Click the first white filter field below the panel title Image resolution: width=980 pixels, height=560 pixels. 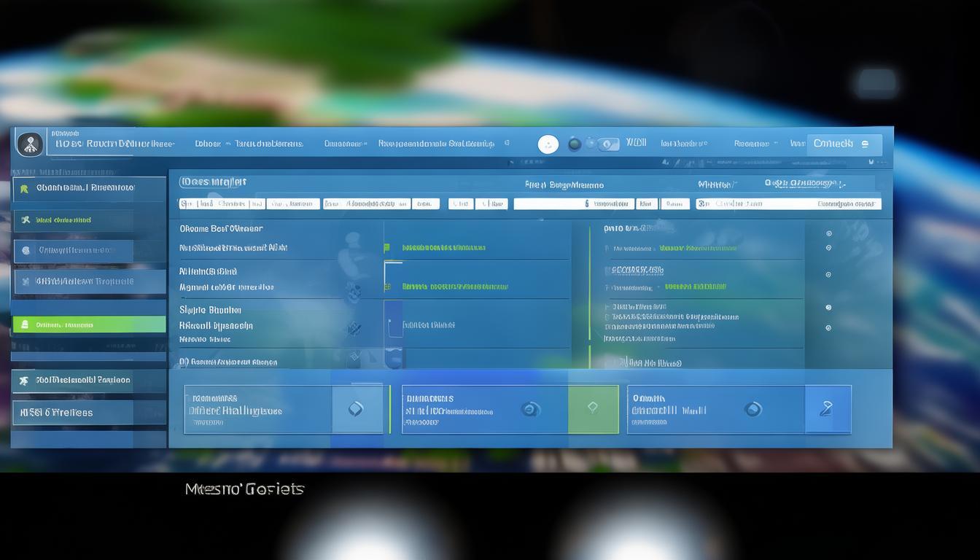click(222, 204)
